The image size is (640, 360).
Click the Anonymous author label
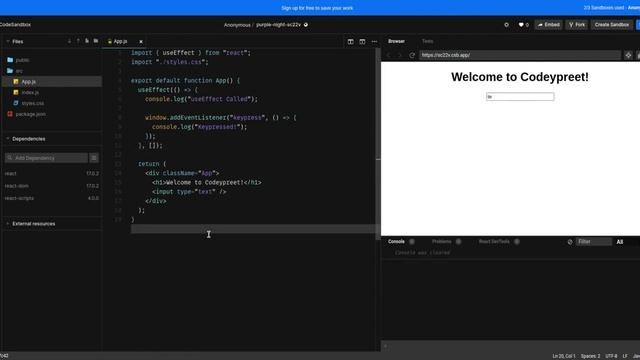pyautogui.click(x=237, y=25)
